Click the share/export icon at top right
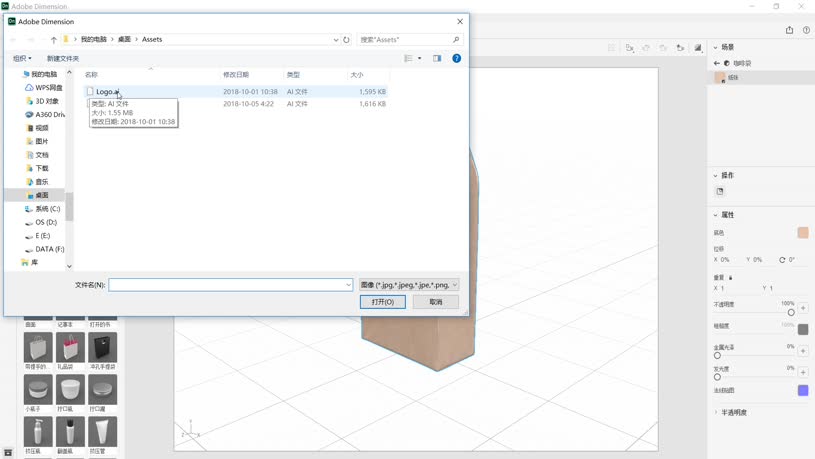This screenshot has height=459, width=815. click(x=789, y=30)
